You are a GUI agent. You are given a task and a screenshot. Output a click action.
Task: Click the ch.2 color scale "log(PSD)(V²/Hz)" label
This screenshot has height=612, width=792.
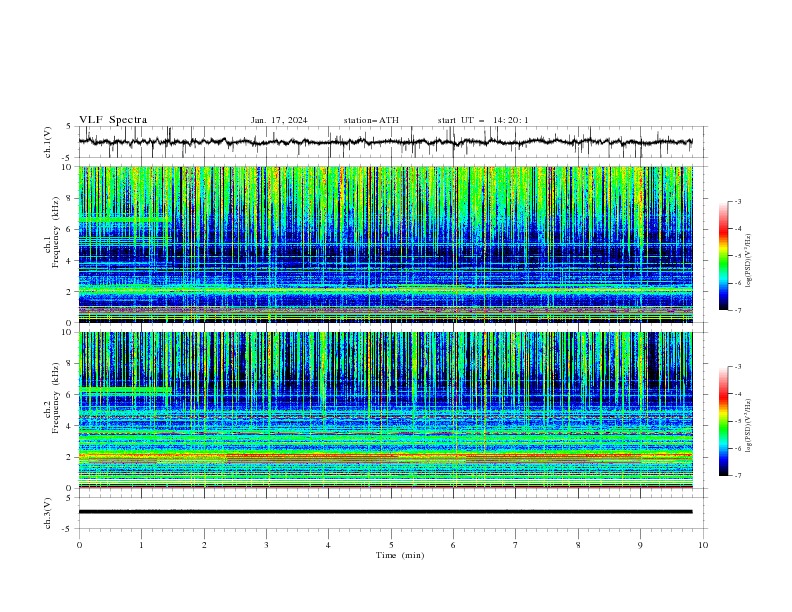coord(749,425)
